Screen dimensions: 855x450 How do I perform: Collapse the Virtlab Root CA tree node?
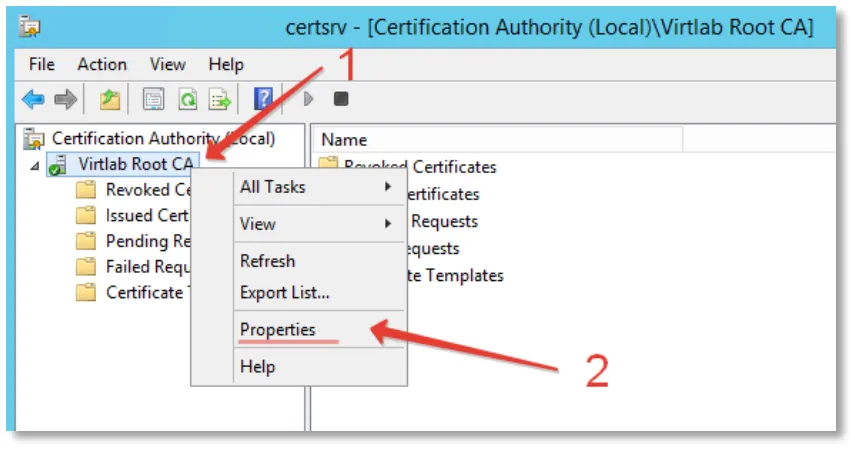34,166
